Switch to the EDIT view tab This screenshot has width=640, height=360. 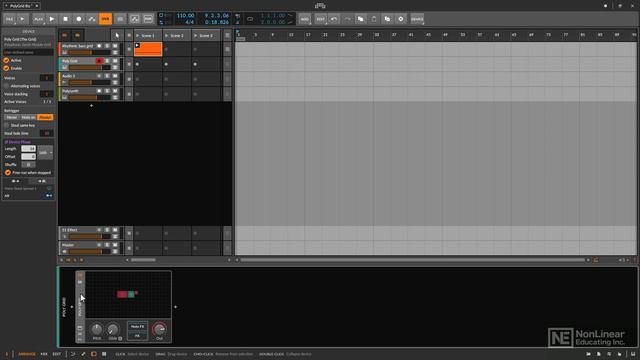click(57, 354)
